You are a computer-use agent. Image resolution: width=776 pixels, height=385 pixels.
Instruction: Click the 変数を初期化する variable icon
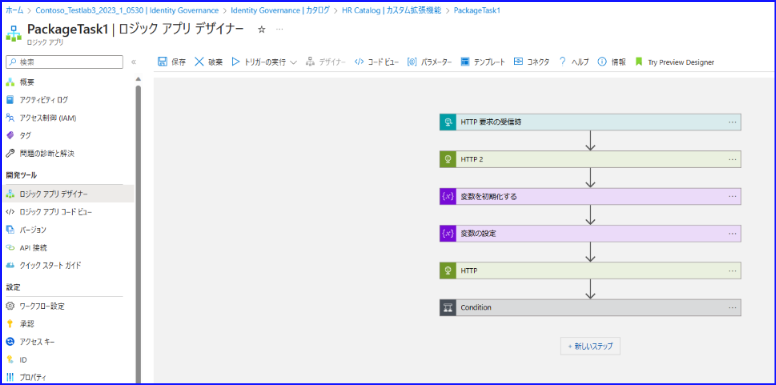click(x=448, y=196)
